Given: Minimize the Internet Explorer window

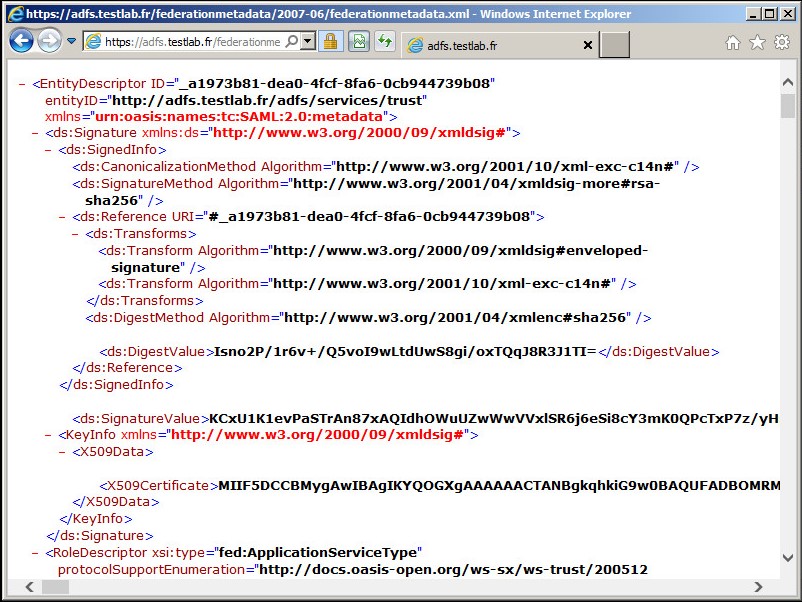Looking at the screenshot, I should pos(752,14).
